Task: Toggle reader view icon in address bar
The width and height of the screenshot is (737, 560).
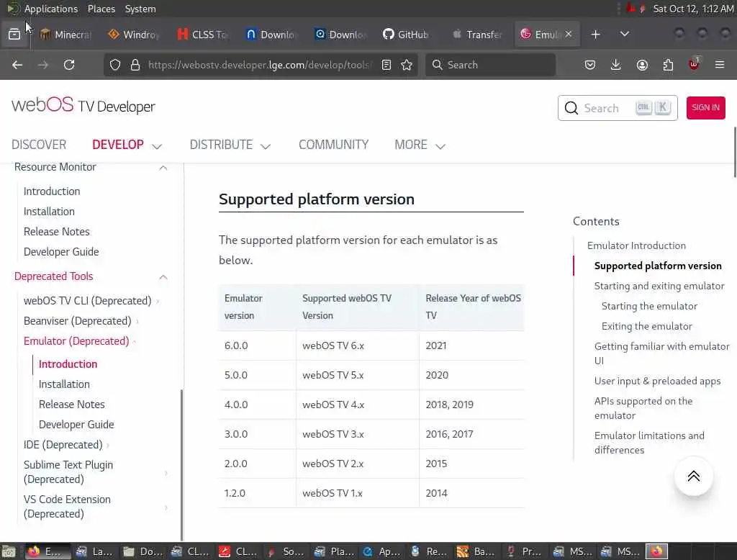Action: click(386, 65)
